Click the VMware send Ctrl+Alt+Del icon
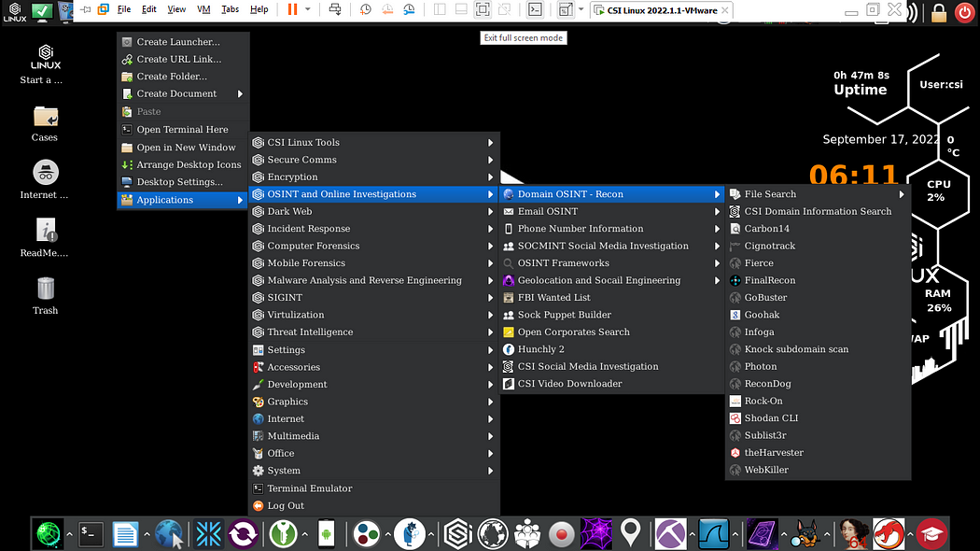980x551 pixels. click(x=335, y=9)
